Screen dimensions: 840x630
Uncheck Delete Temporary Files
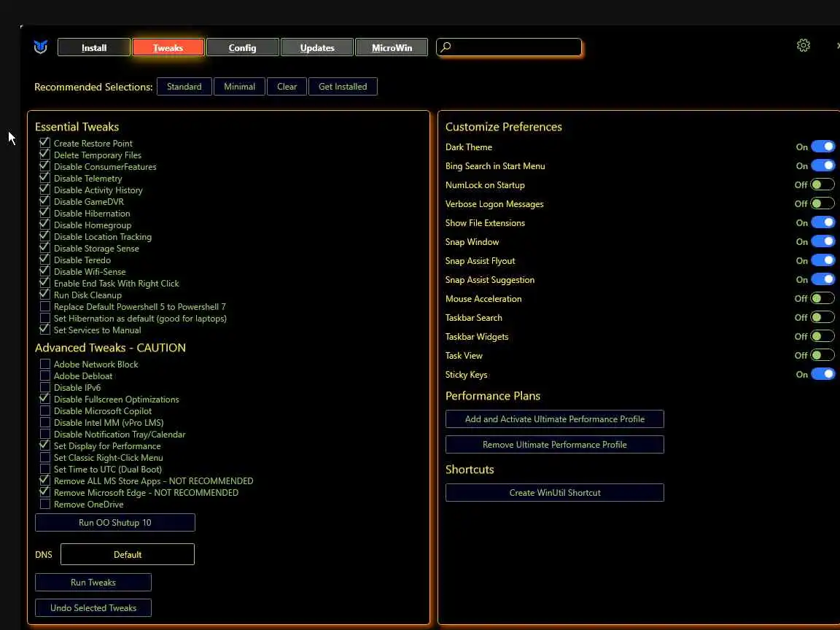click(45, 155)
